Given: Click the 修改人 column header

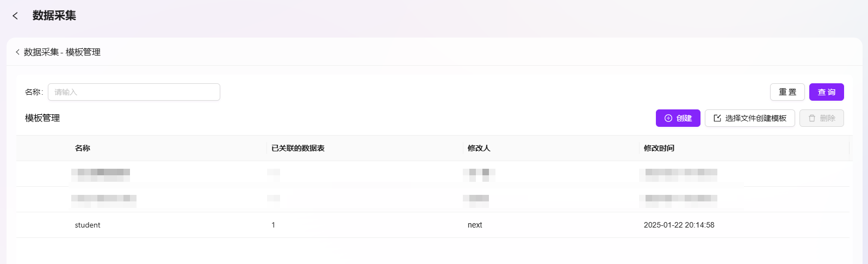Looking at the screenshot, I should [479, 148].
